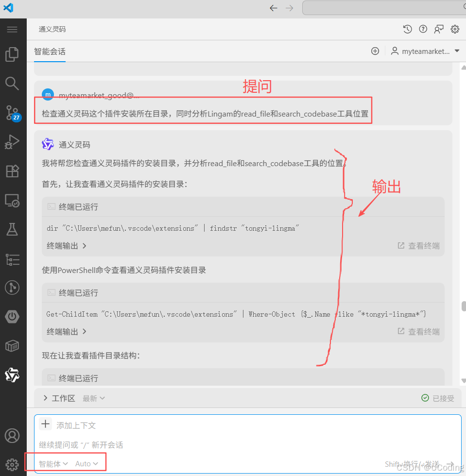Open the Search view
Image resolution: width=466 pixels, height=476 pixels.
click(12, 83)
